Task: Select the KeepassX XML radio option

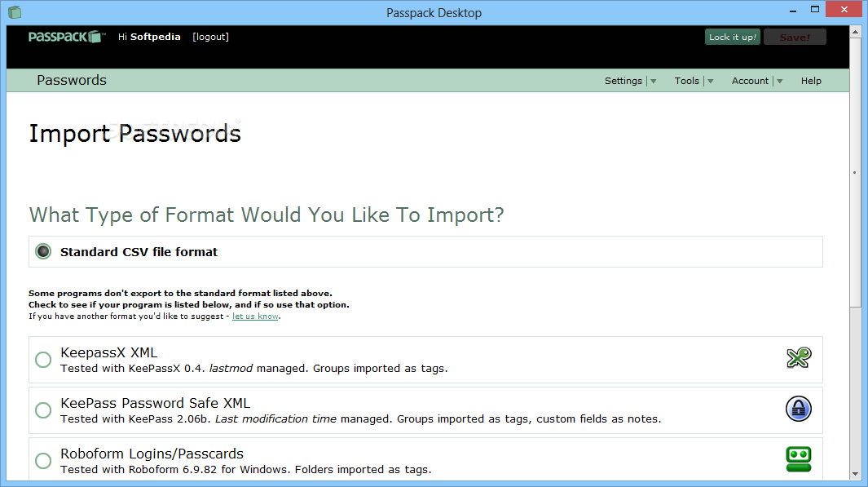Action: (x=43, y=360)
